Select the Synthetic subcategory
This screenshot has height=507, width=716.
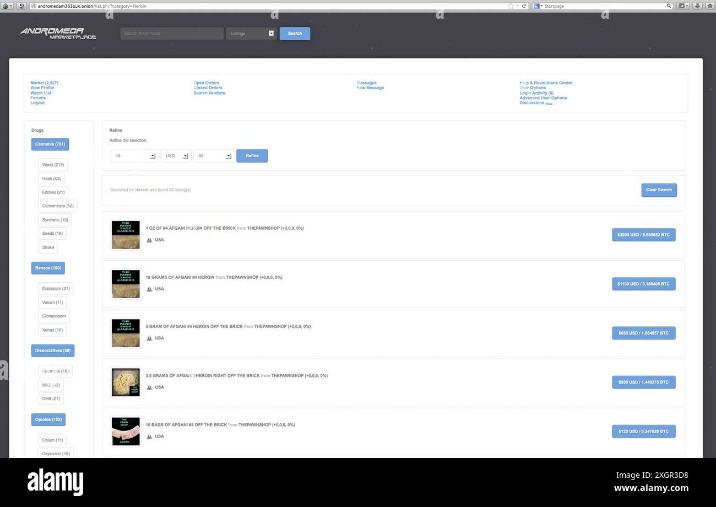[x=55, y=220]
